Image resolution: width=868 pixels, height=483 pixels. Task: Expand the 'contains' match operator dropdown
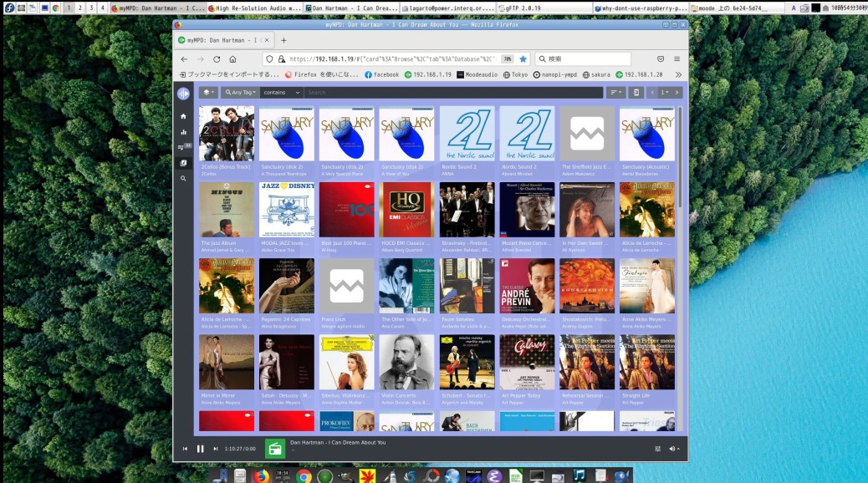pos(281,93)
